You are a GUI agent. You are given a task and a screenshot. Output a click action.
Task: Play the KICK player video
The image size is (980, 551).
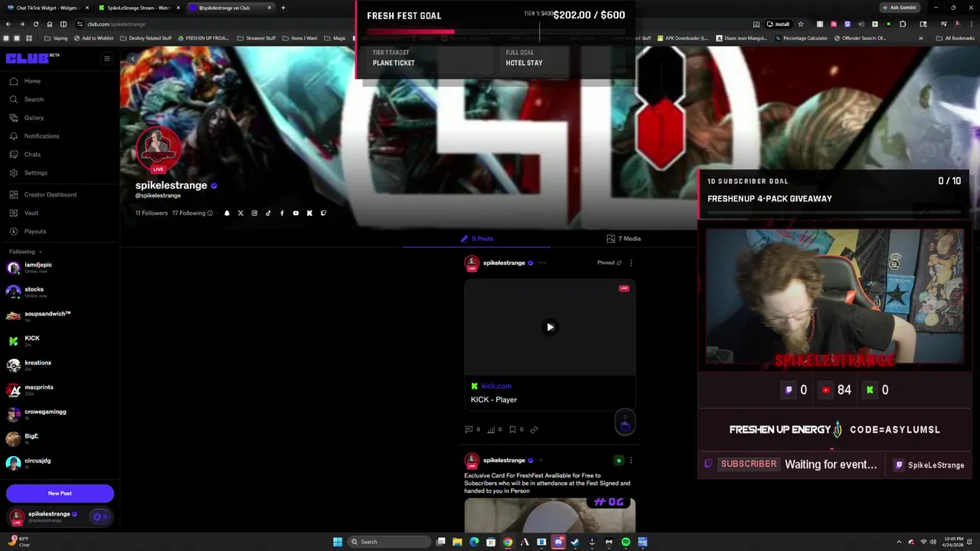tap(550, 328)
